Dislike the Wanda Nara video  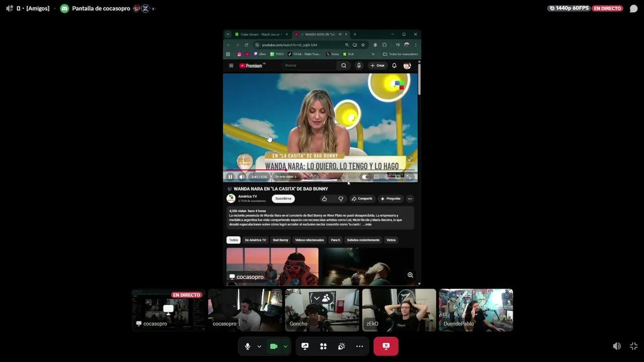(x=341, y=199)
